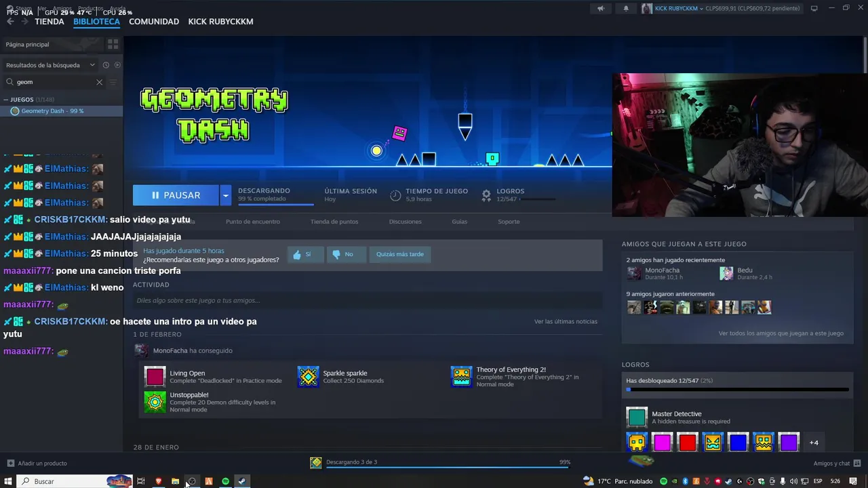This screenshot has width=868, height=488.
Task: Click DESCARGANDO progress bar under status
Action: (275, 203)
